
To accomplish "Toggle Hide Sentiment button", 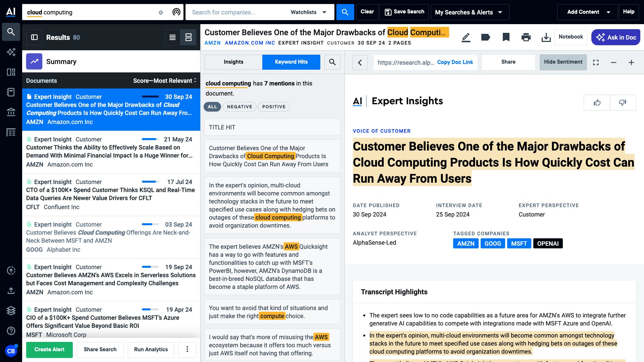I will point(563,62).
